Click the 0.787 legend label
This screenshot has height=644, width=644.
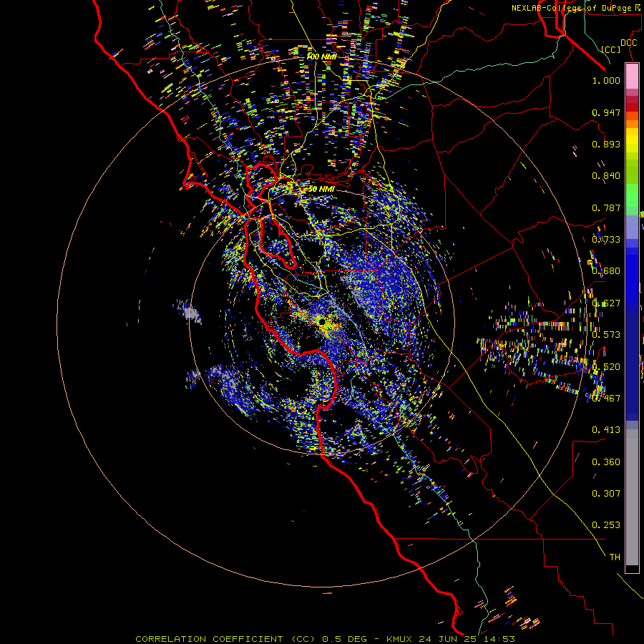(x=606, y=208)
